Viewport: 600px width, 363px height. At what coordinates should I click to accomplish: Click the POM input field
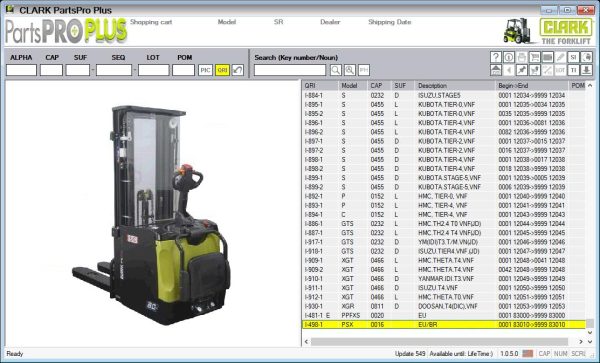pyautogui.click(x=183, y=70)
